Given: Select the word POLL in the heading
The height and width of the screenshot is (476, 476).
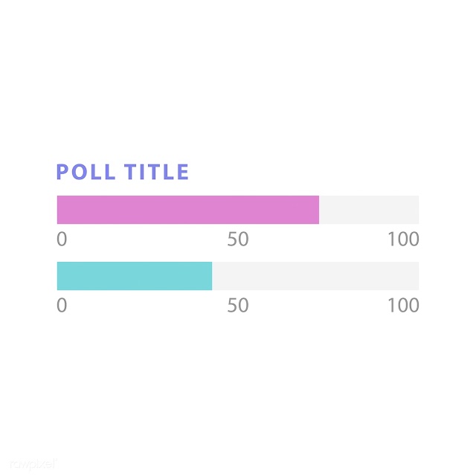Looking at the screenshot, I should 86,172.
